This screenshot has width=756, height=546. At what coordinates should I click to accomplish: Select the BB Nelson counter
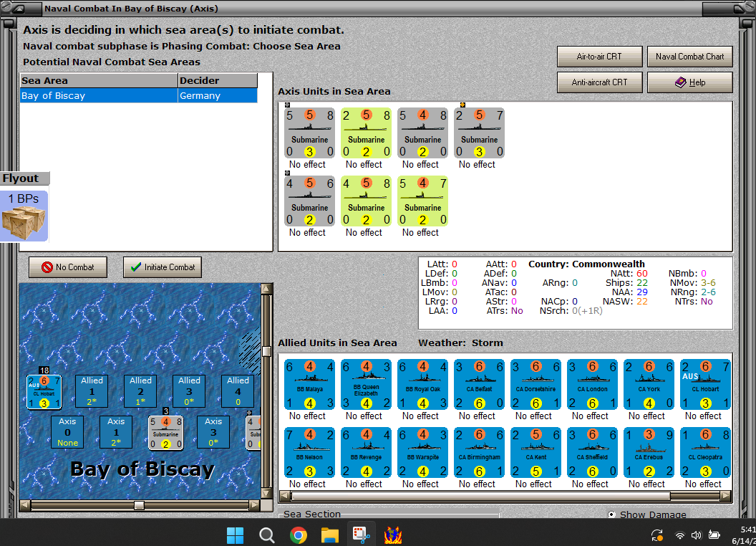pyautogui.click(x=310, y=452)
